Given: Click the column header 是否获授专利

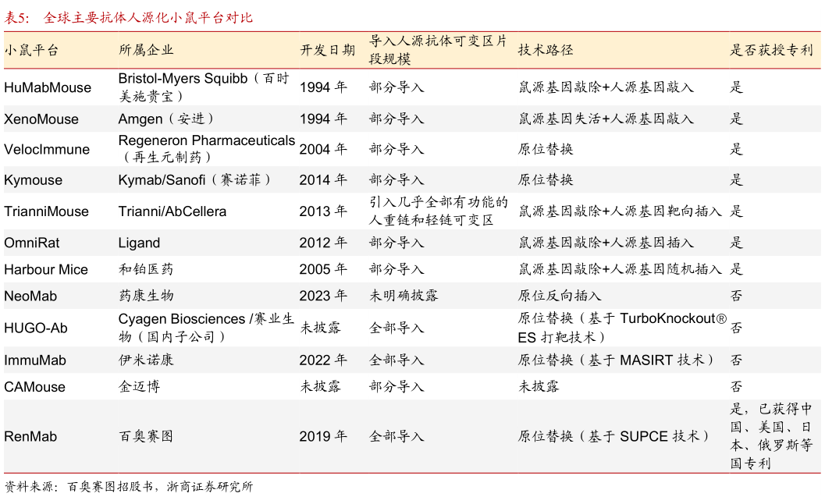Looking at the screenshot, I should point(771,50).
